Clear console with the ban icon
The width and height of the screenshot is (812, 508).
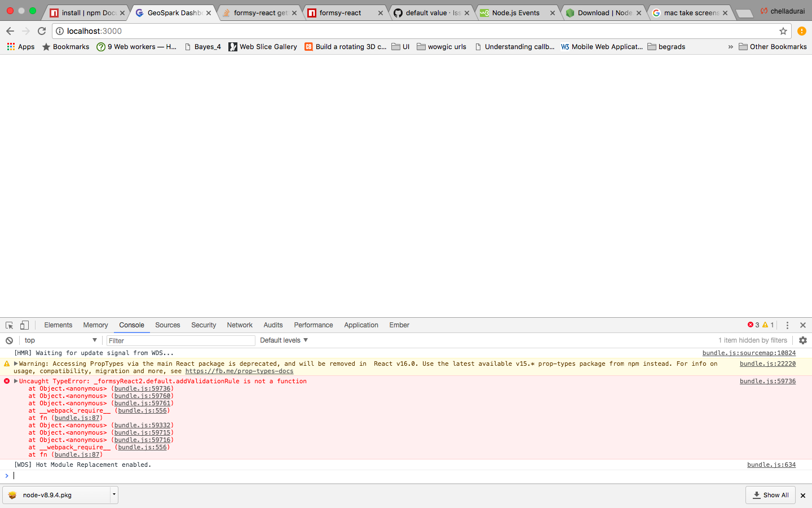tap(9, 340)
